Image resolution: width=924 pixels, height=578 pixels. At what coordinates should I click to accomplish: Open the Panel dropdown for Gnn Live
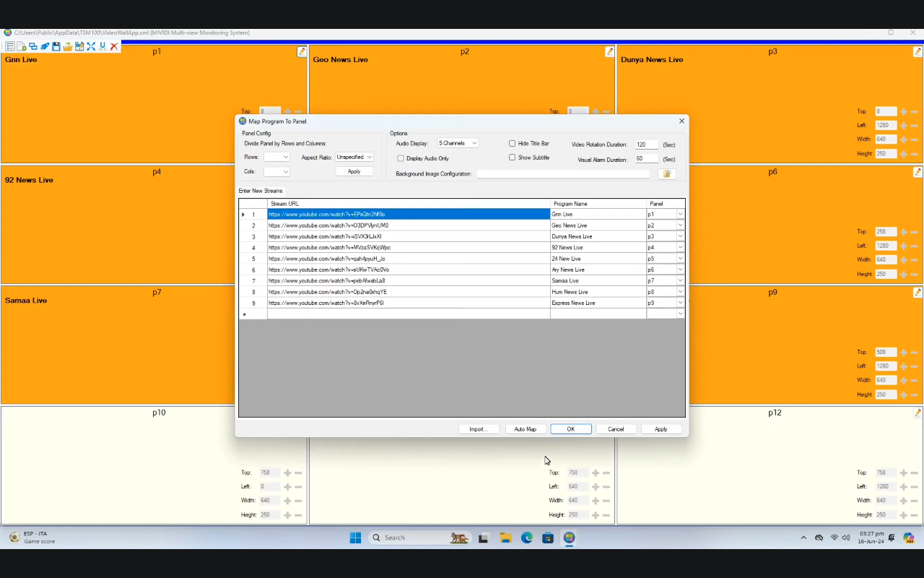click(679, 214)
